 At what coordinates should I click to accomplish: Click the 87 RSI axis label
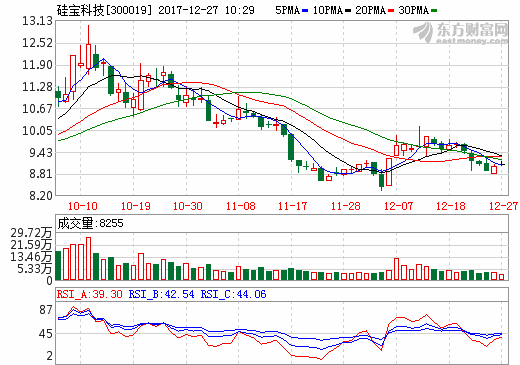point(46,310)
